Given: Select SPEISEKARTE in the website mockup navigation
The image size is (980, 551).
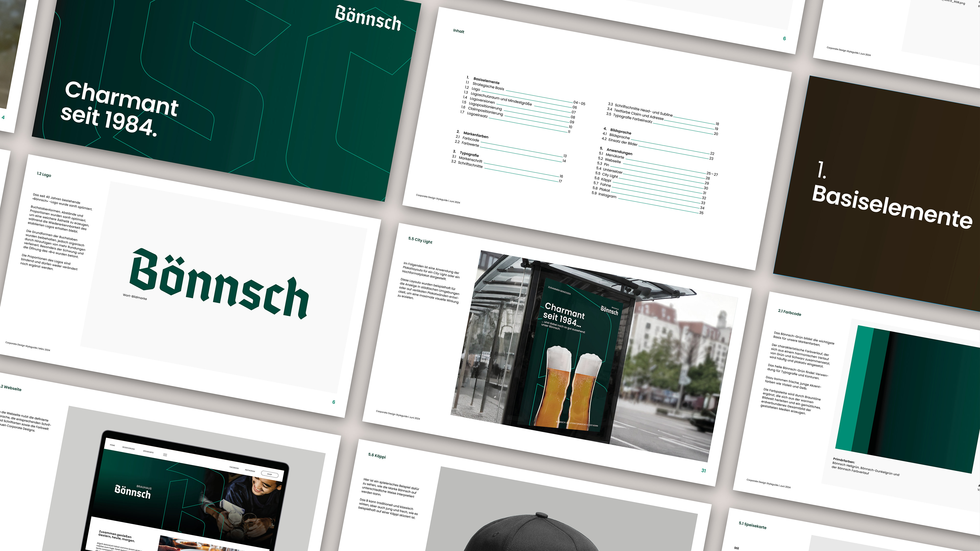Looking at the screenshot, I should 148,452.
